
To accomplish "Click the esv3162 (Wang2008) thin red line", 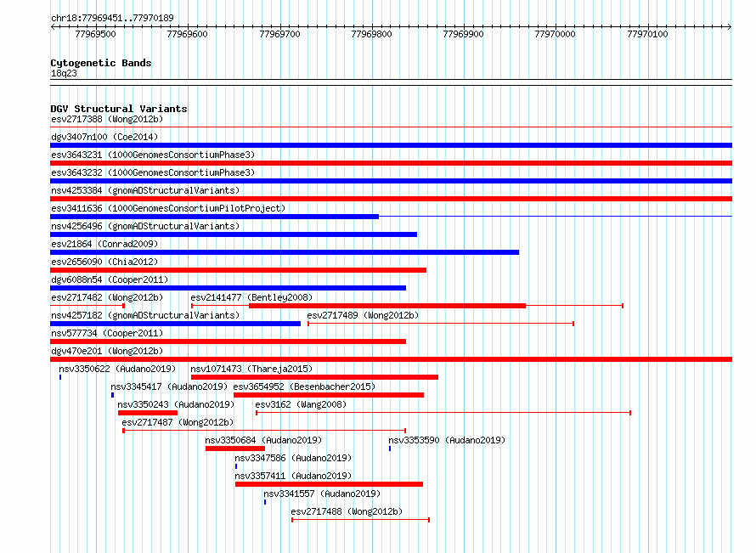I will pos(443,413).
